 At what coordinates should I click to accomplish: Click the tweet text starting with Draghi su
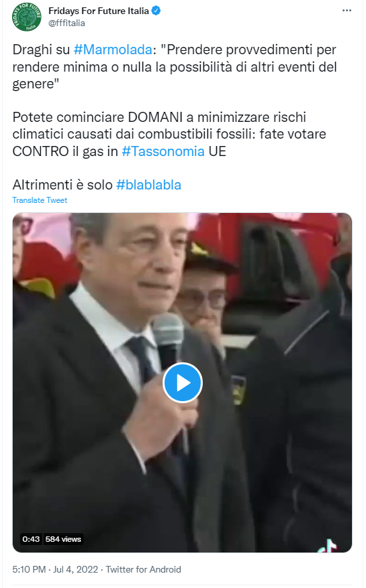(175, 67)
